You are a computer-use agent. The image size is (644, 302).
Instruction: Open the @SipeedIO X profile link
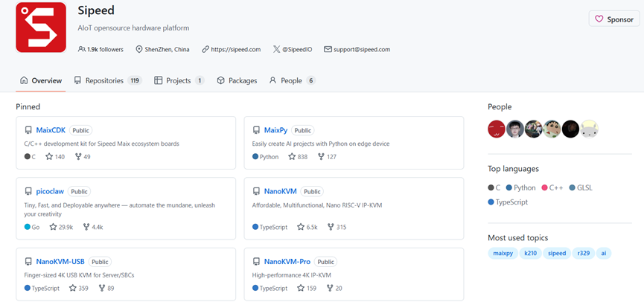(x=297, y=49)
